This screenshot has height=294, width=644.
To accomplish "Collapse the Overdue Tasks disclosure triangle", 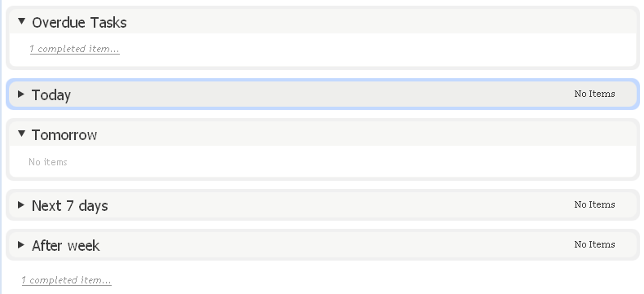I will (22, 21).
